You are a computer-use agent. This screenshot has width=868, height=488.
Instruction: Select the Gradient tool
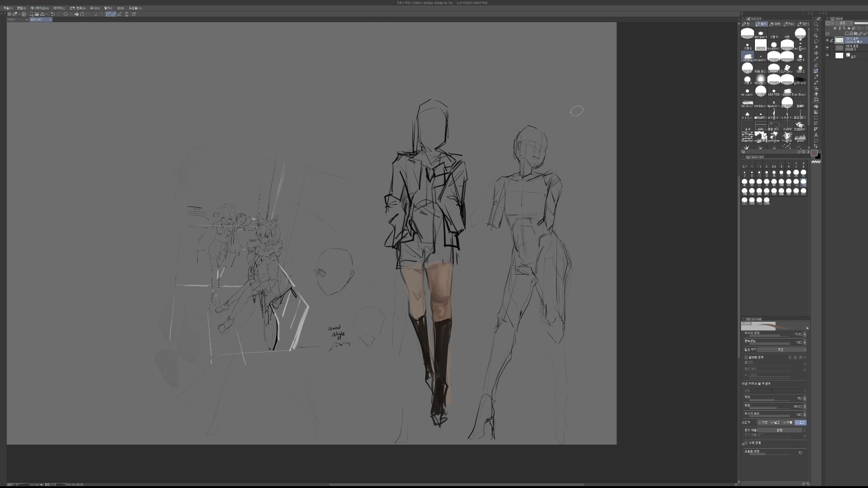coord(816,112)
